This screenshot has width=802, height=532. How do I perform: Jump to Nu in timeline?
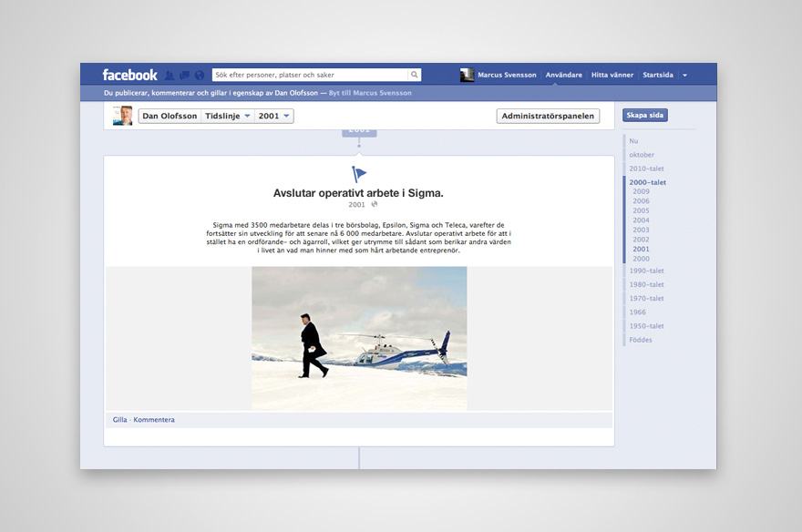click(633, 141)
